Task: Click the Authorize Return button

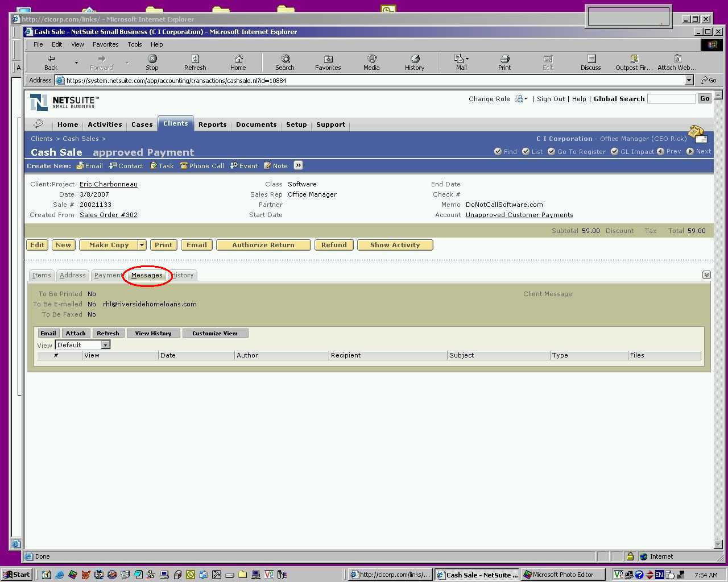Action: pyautogui.click(x=263, y=245)
